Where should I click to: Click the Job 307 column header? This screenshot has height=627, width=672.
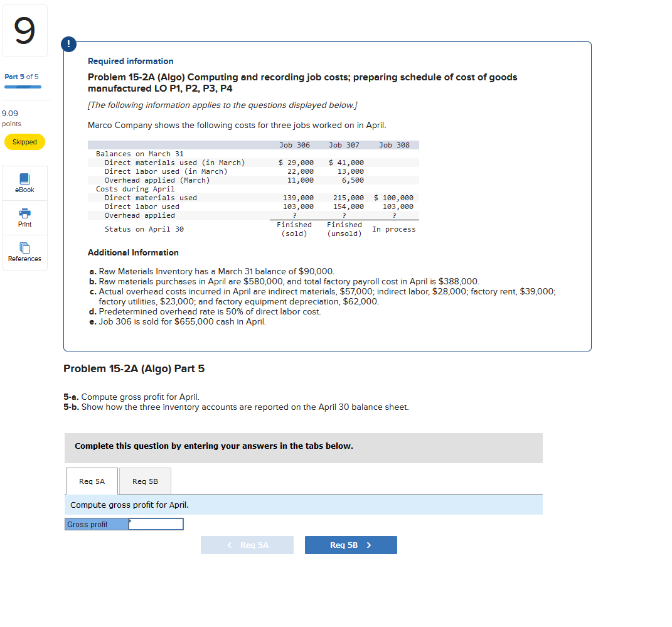click(344, 145)
